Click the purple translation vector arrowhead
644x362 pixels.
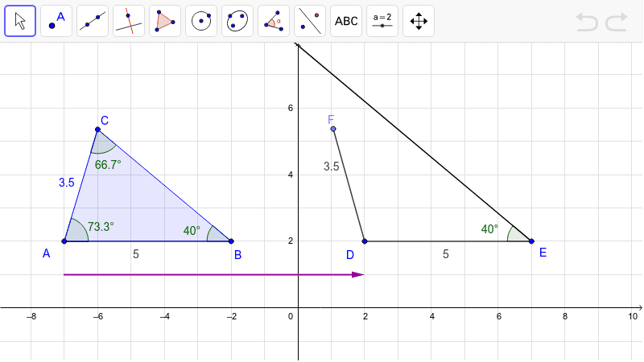coord(357,274)
